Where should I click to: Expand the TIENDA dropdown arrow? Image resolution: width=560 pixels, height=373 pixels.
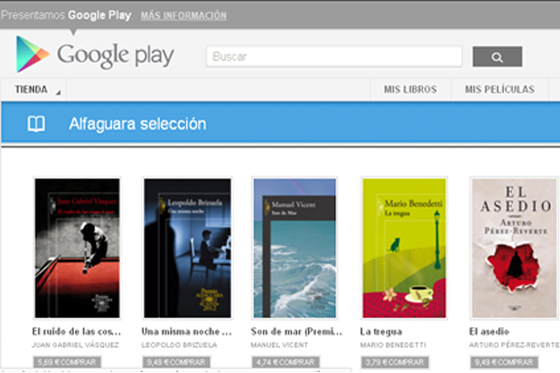pos(58,93)
